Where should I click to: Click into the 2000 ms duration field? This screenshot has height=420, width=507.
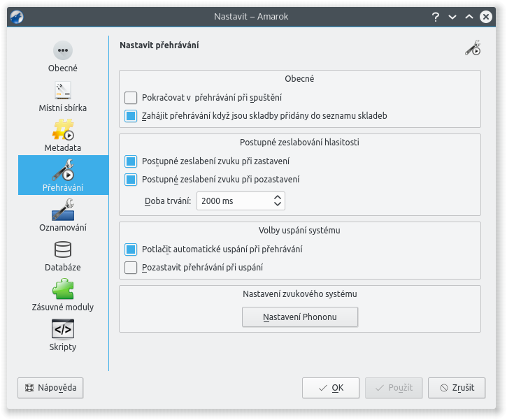coord(234,201)
